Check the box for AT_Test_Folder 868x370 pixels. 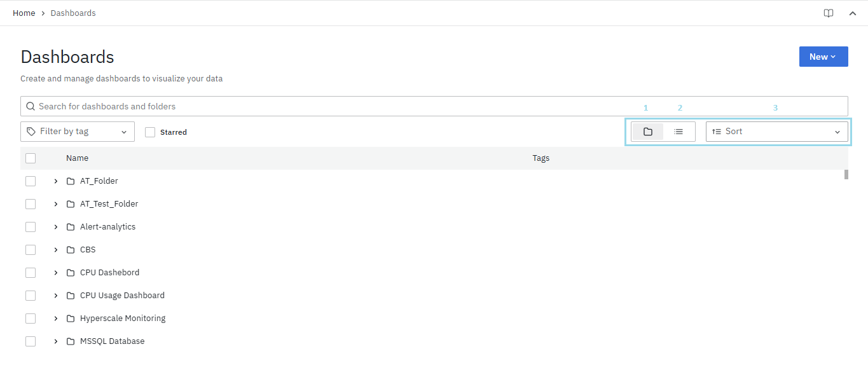31,204
